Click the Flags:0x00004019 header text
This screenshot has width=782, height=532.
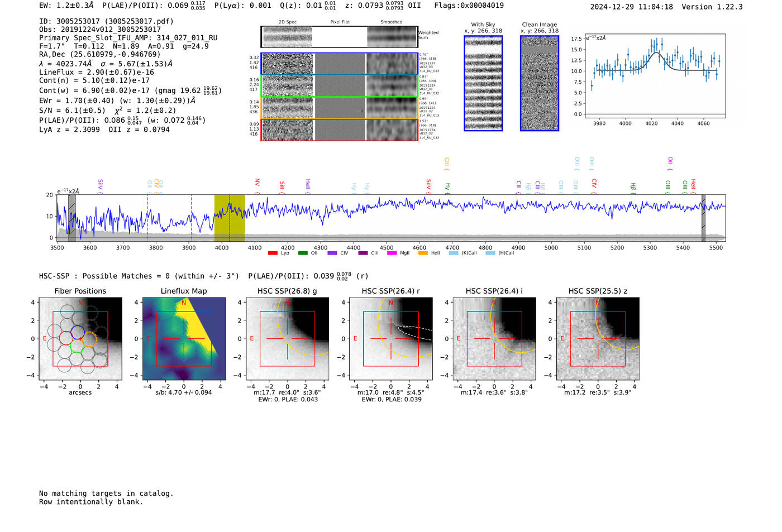[x=469, y=6]
